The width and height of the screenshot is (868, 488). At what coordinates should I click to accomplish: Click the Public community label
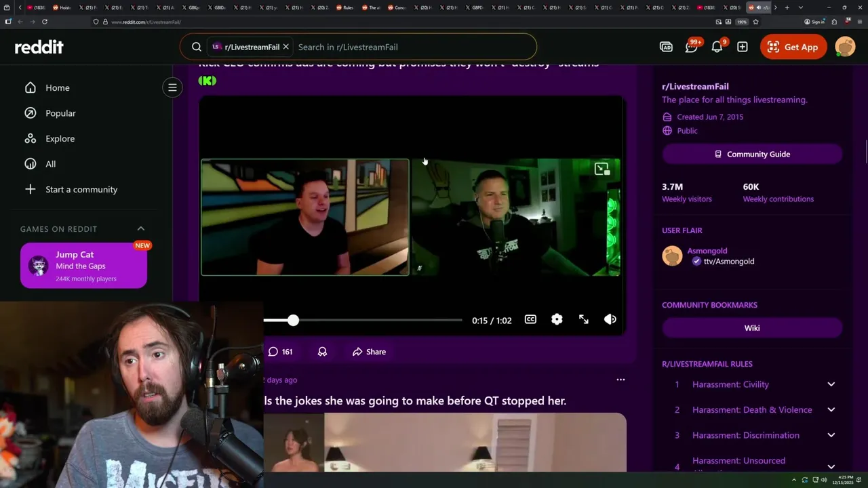coord(687,131)
